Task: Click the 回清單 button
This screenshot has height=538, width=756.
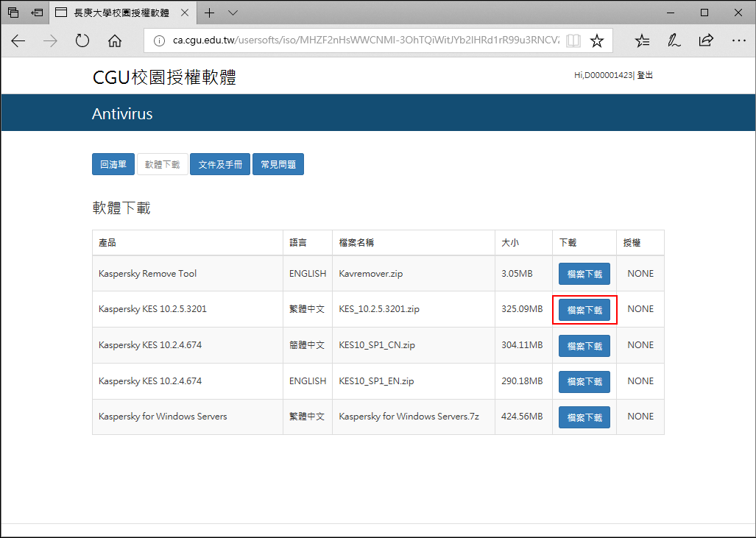Action: click(x=113, y=164)
